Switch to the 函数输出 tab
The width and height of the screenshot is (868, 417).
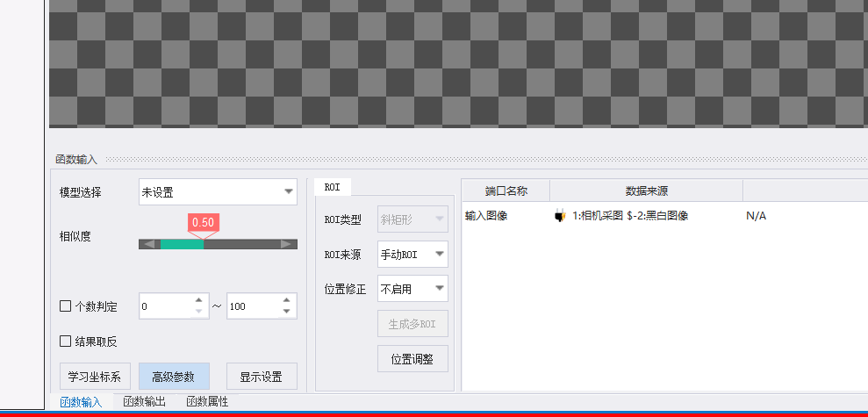click(144, 402)
